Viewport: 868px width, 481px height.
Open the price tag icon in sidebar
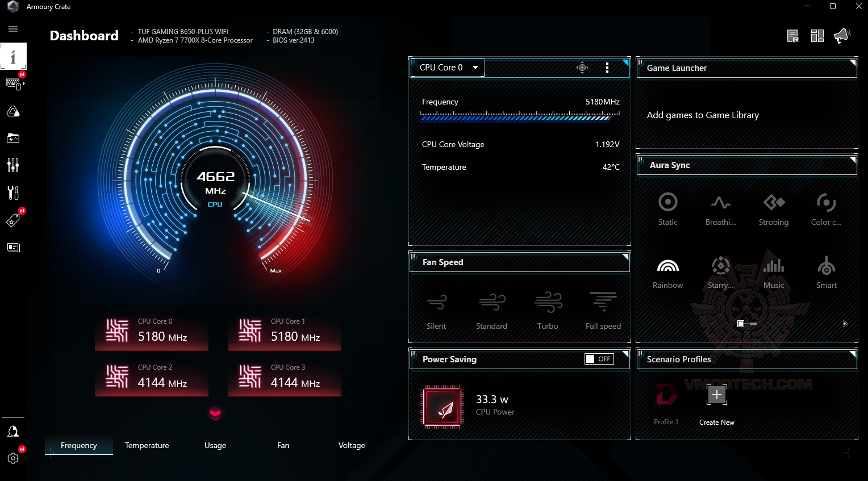point(13,220)
